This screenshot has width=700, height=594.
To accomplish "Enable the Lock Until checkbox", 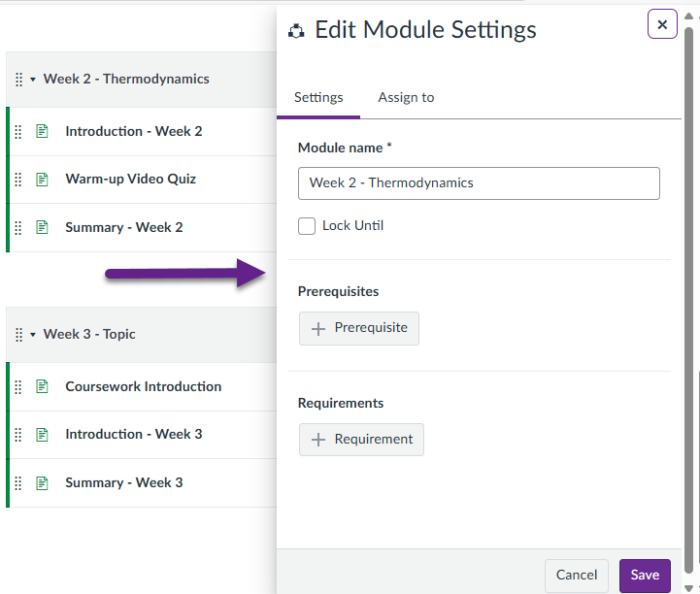I will point(307,226).
